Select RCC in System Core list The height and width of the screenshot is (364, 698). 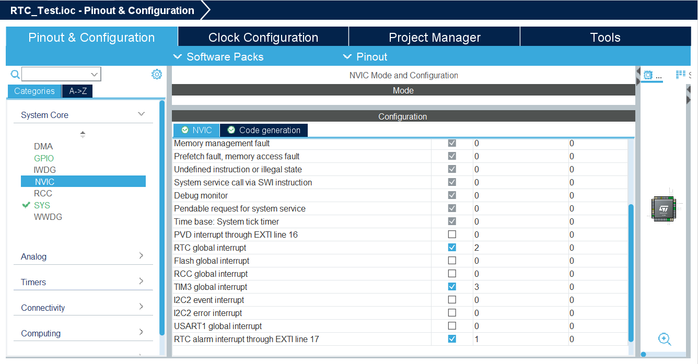click(43, 194)
